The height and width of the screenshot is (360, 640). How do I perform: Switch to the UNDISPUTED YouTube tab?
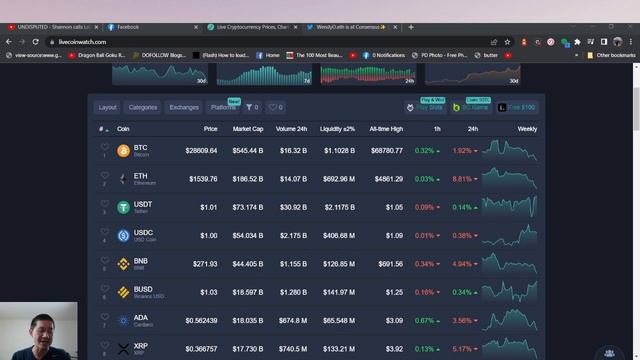[53, 27]
